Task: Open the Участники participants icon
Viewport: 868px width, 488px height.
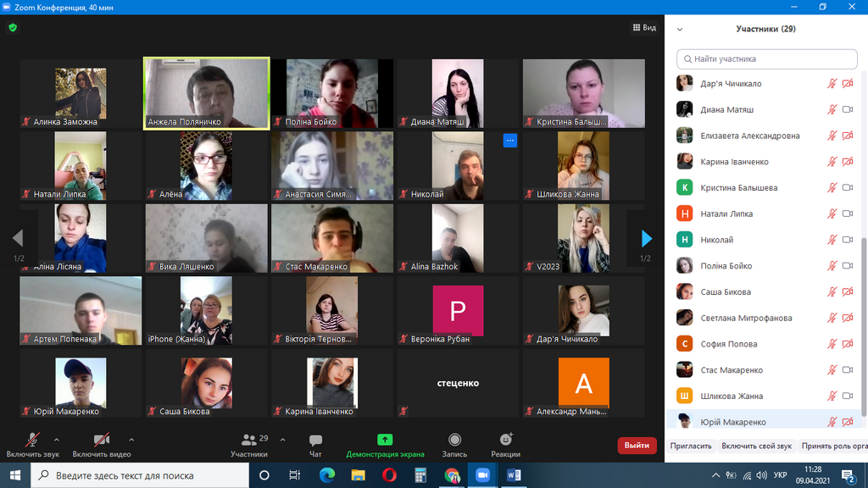Action: pos(249,441)
